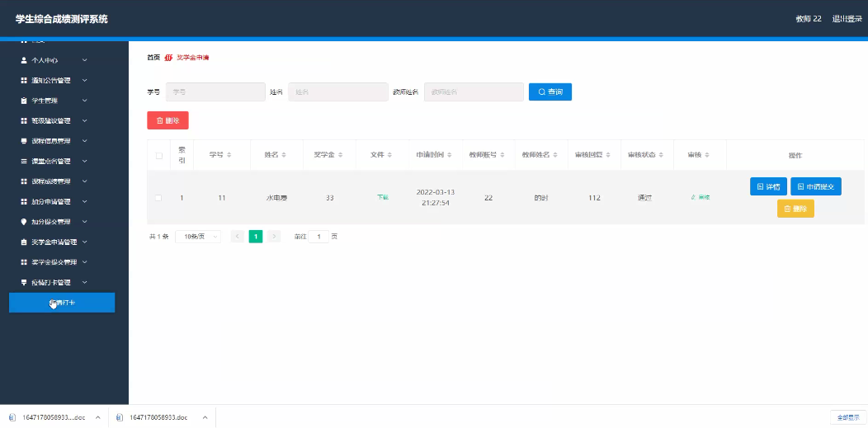Click the green 下载 file link

(x=383, y=197)
